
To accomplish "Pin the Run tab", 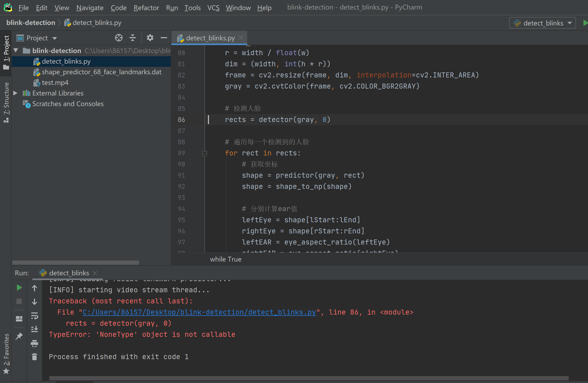I will [x=19, y=336].
